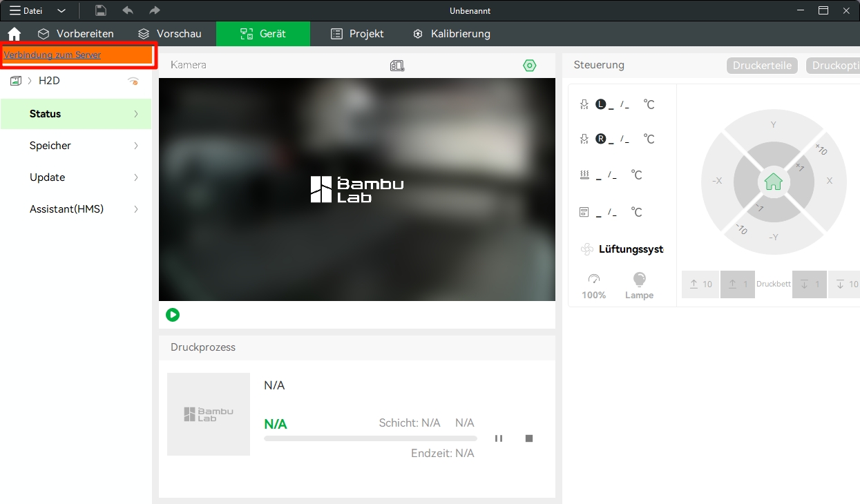
Task: Open camera settings hexagon icon
Action: tap(530, 66)
